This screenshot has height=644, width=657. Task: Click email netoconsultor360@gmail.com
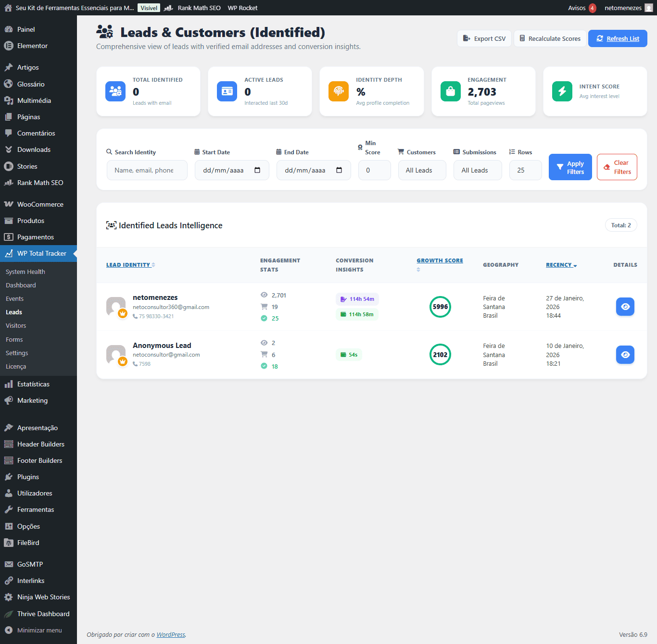(171, 307)
